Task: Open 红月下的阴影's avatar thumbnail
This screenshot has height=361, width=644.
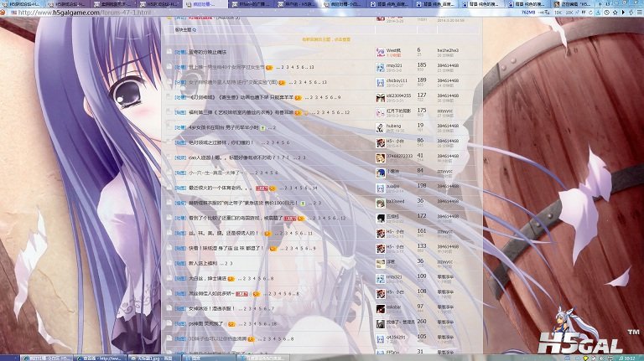Action: tap(381, 113)
